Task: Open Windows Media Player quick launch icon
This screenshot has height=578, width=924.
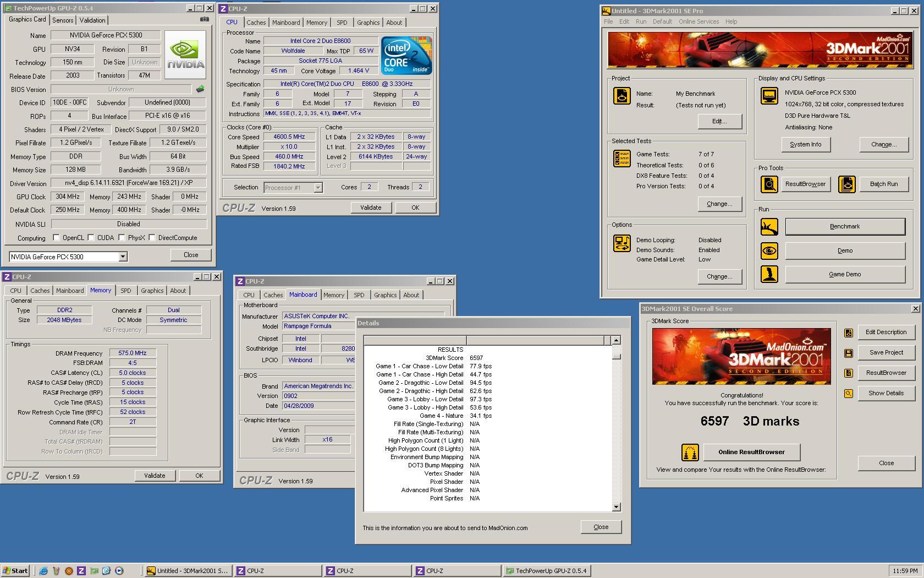Action: pyautogui.click(x=119, y=571)
